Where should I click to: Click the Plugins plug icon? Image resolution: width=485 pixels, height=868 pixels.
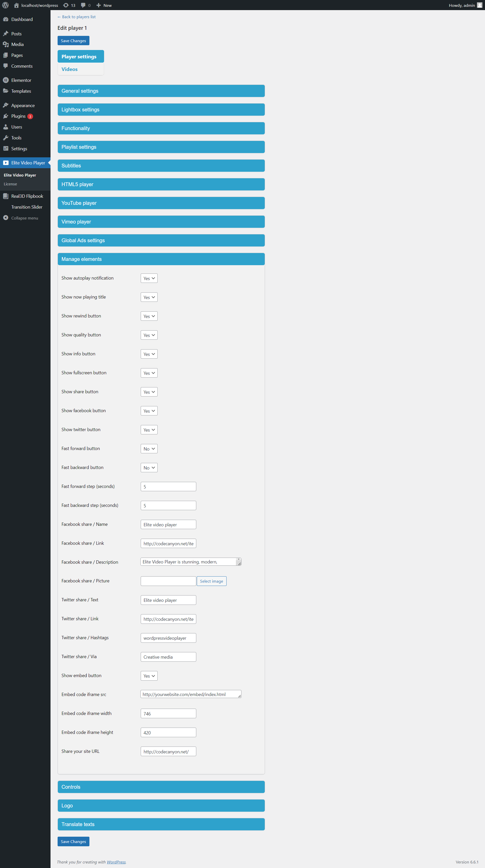[x=6, y=116]
